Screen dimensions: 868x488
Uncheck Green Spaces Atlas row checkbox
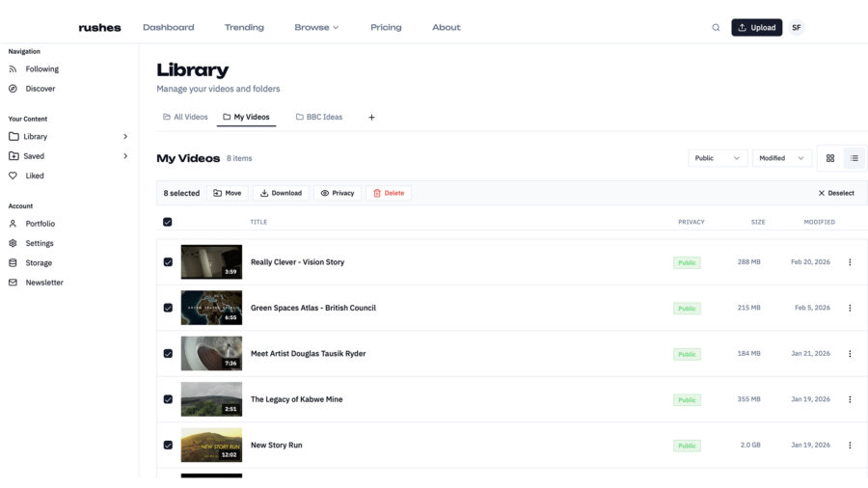[168, 309]
